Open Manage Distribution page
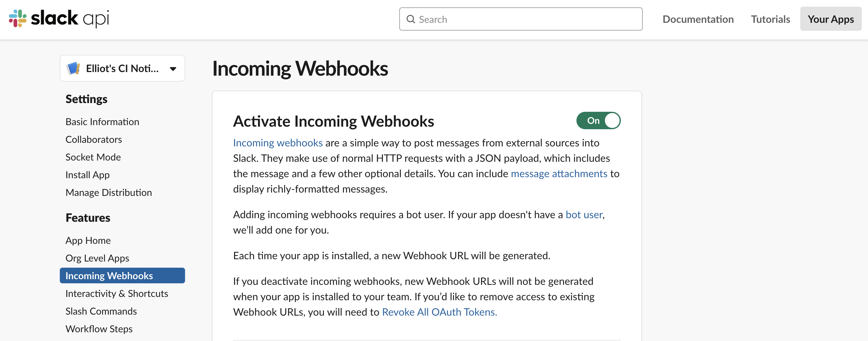868x341 pixels. tap(109, 192)
